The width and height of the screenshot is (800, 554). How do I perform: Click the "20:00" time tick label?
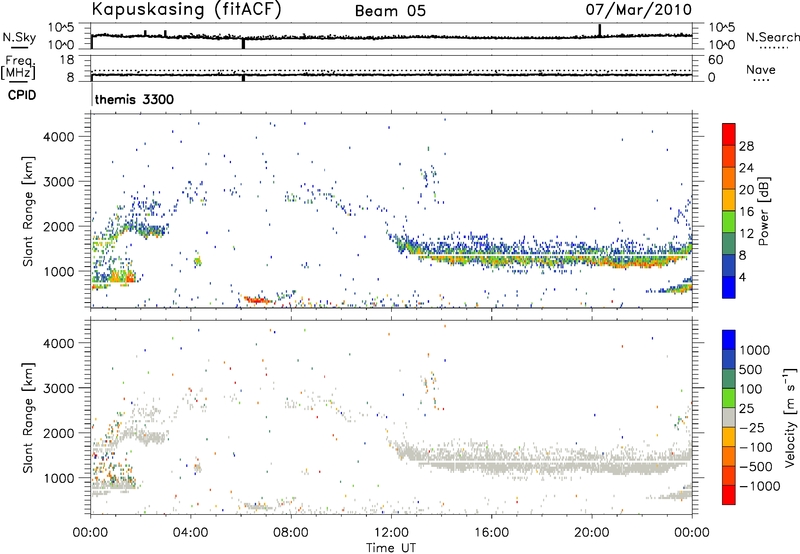(592, 532)
